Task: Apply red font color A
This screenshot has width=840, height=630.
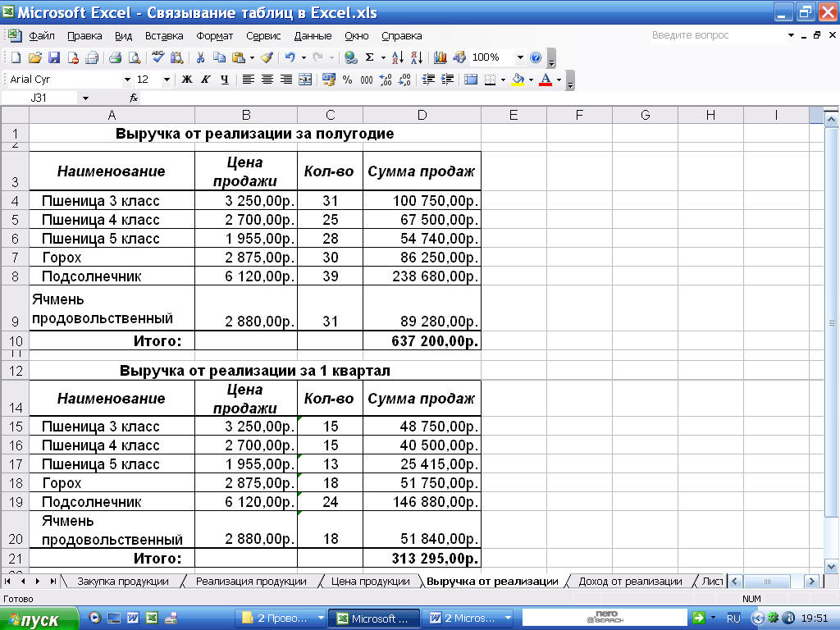Action: tap(546, 80)
